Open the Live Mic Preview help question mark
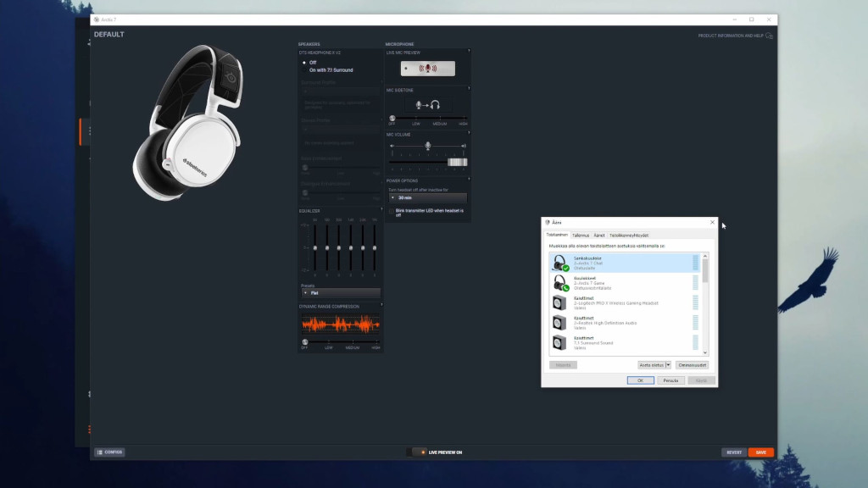 point(469,51)
